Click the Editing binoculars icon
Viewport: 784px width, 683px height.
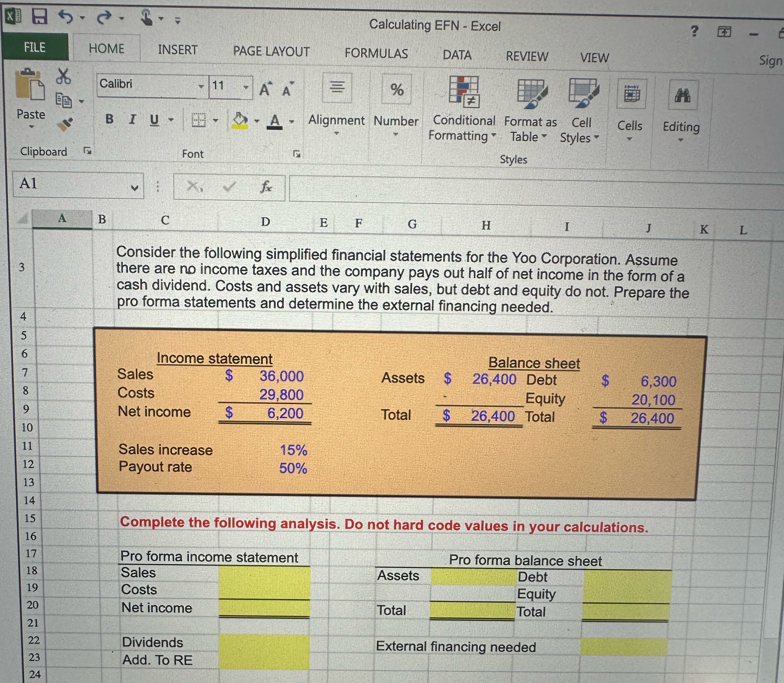(x=682, y=95)
